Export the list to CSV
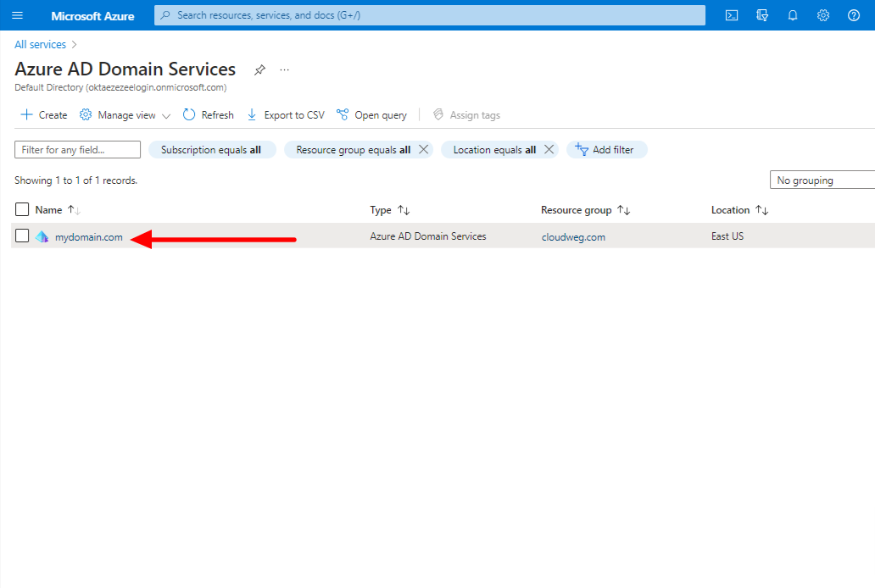The image size is (875, 588). pyautogui.click(x=286, y=115)
